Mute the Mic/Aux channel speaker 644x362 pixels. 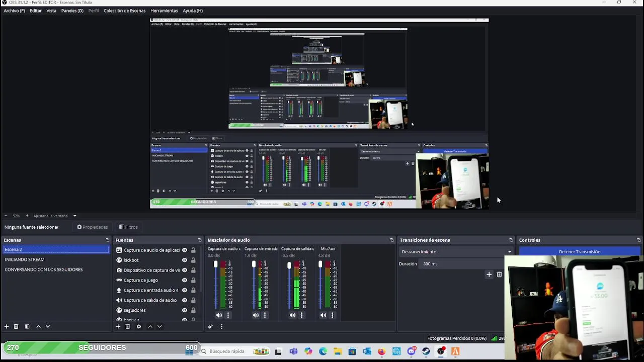(323, 315)
